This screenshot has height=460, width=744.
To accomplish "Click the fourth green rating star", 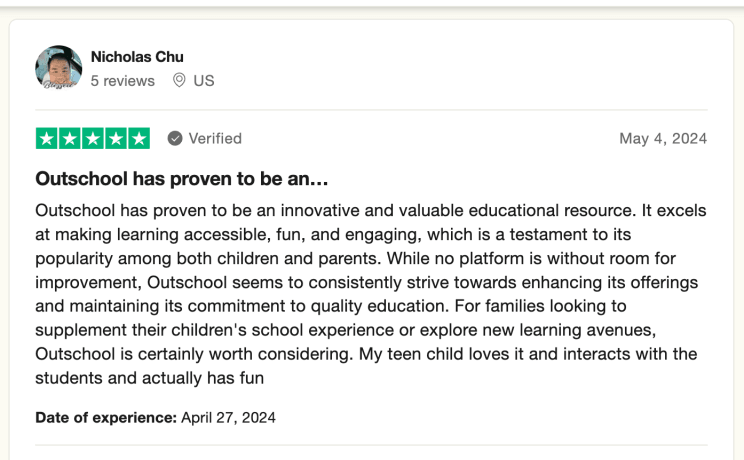I will pos(116,138).
